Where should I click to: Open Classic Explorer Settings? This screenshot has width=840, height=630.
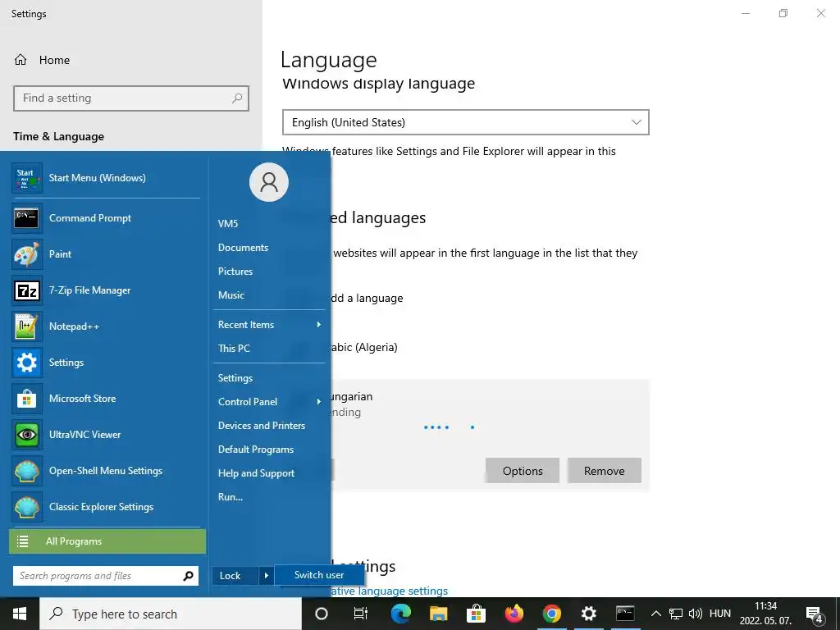pyautogui.click(x=106, y=507)
